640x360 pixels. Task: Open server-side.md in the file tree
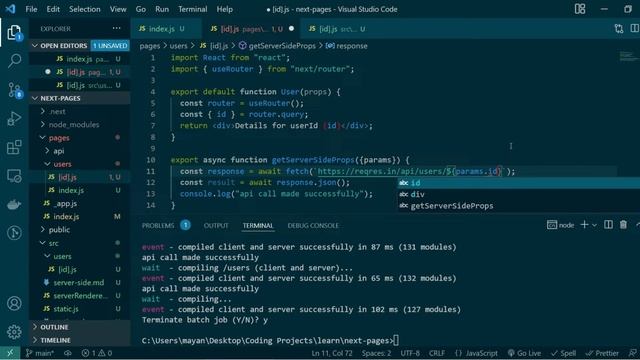tap(80, 282)
